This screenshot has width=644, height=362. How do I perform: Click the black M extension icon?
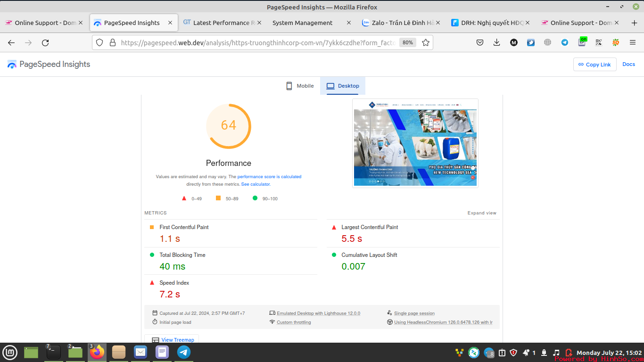pyautogui.click(x=514, y=42)
